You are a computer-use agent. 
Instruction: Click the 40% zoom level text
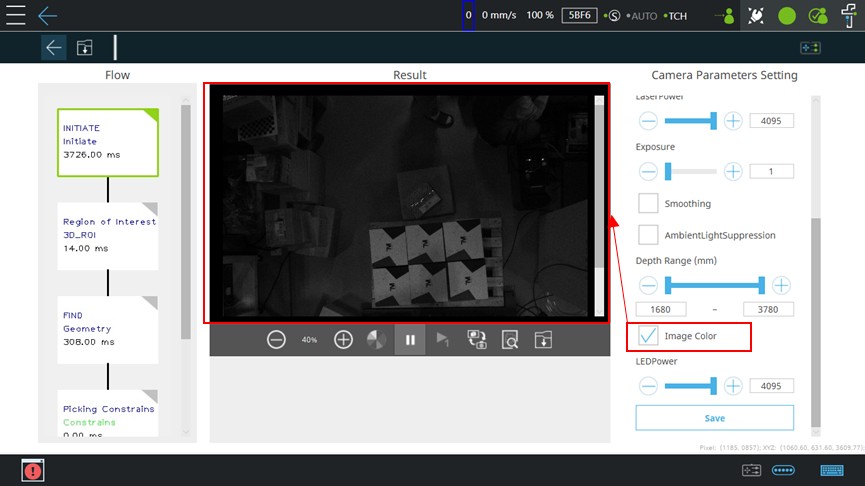[309, 340]
